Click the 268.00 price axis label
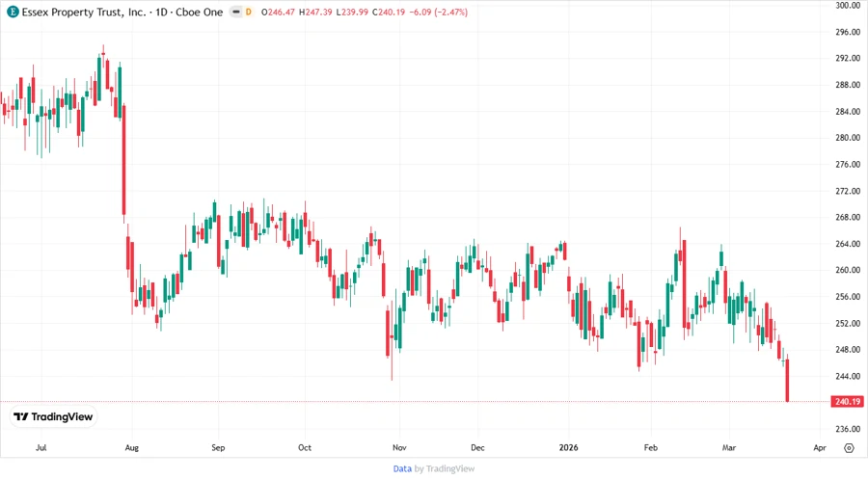Screen dimensions: 868x480 click(x=848, y=217)
